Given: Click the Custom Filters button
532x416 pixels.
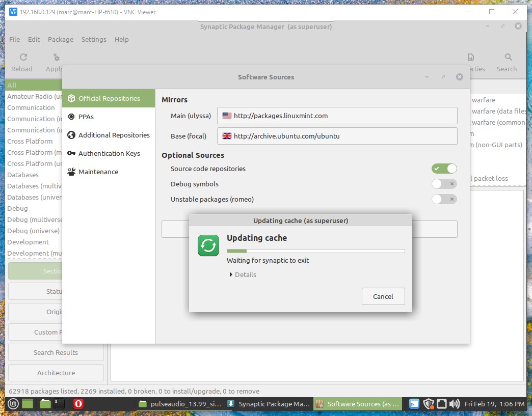Looking at the screenshot, I should coord(35,332).
